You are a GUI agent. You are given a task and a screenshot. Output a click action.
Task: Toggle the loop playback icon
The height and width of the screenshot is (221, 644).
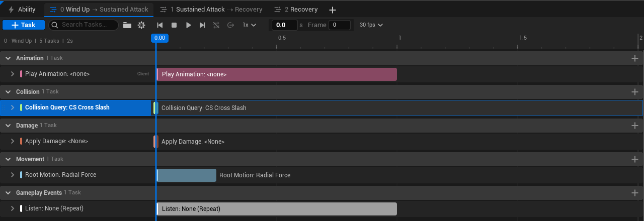pos(217,25)
